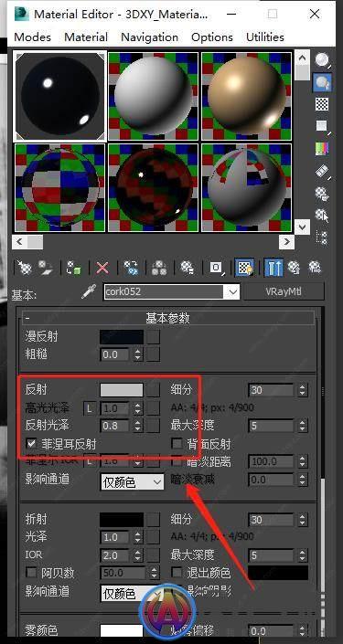The height and width of the screenshot is (644, 343).
Task: Click the refraction IOR spinner arrows
Action: coord(138,555)
